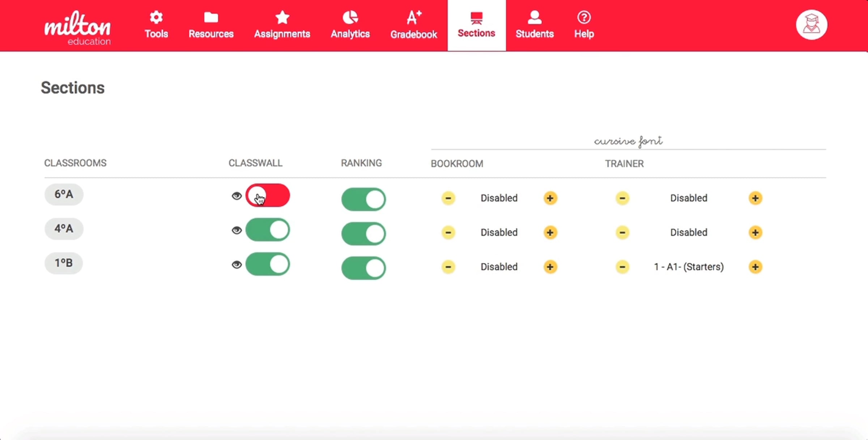Disable Classwall toggle for 4ºA
Image resolution: width=868 pixels, height=440 pixels.
pyautogui.click(x=268, y=229)
